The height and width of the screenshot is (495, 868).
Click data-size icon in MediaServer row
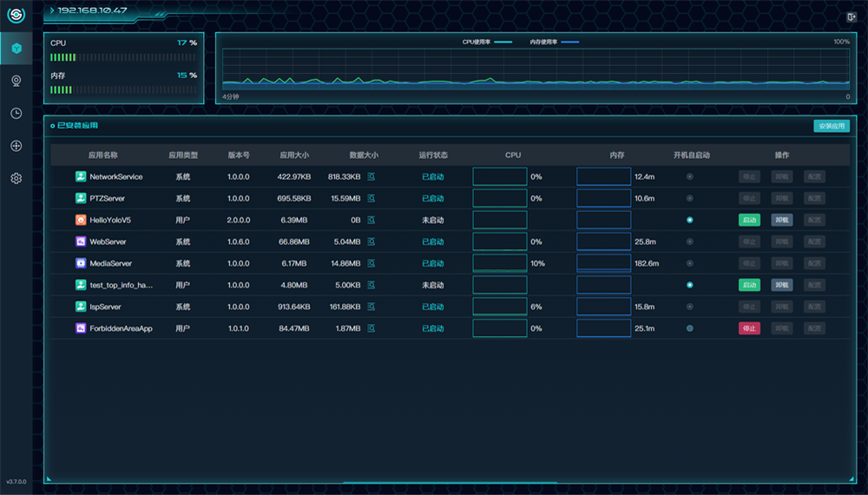372,263
